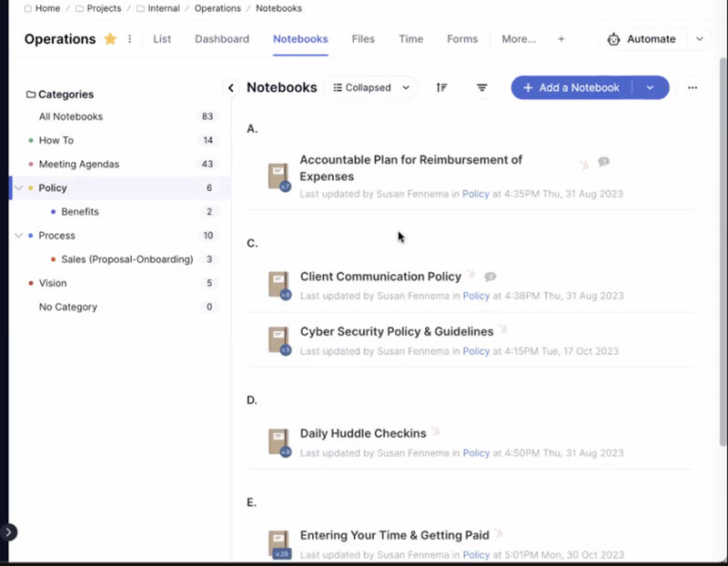Click the comment bubble on Client Communication Policy

point(490,276)
